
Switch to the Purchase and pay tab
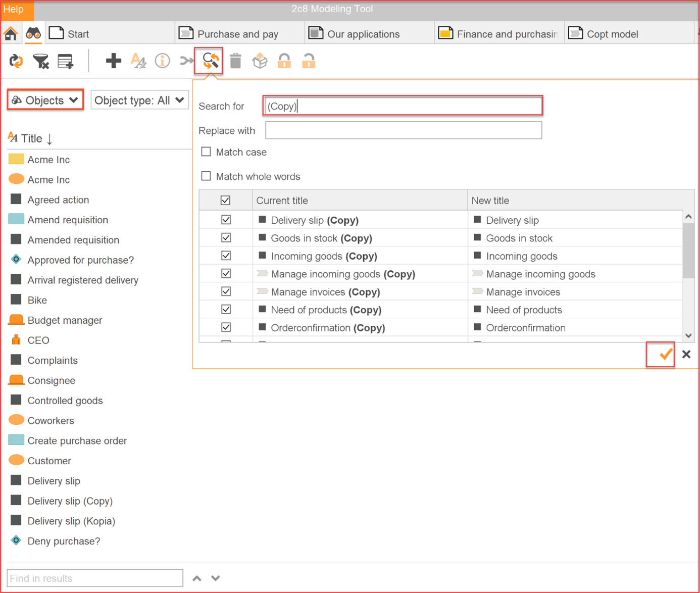[x=240, y=34]
